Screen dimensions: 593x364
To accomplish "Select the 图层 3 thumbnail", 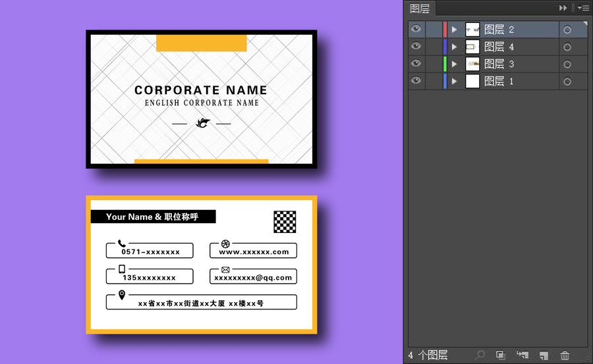I will pyautogui.click(x=472, y=64).
